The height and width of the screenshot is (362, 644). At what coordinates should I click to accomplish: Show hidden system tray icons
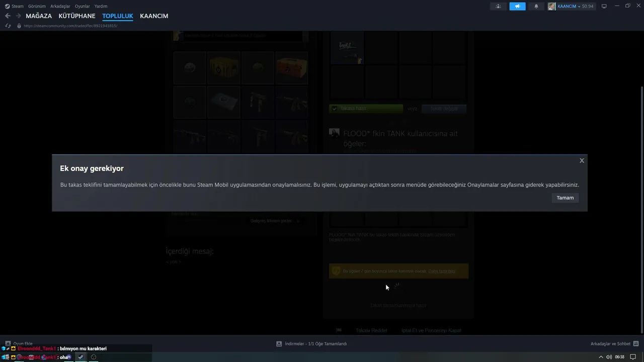[x=601, y=357]
